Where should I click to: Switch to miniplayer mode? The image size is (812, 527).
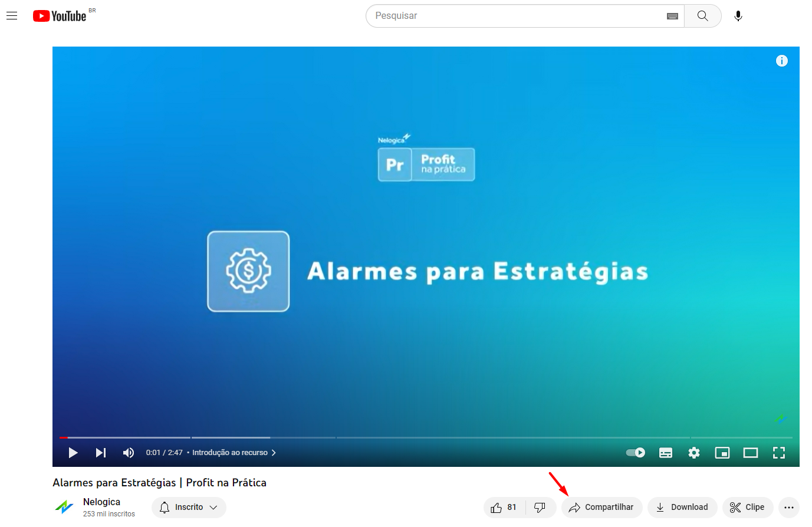click(722, 453)
